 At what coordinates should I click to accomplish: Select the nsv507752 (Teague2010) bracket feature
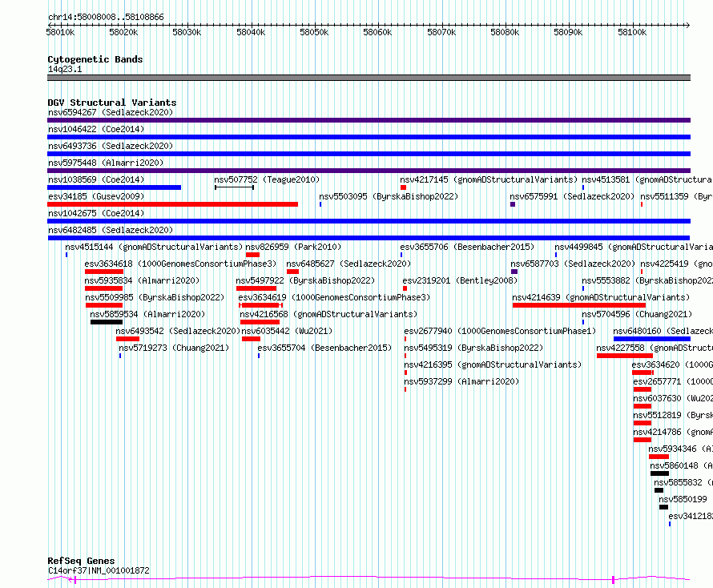pyautogui.click(x=234, y=187)
